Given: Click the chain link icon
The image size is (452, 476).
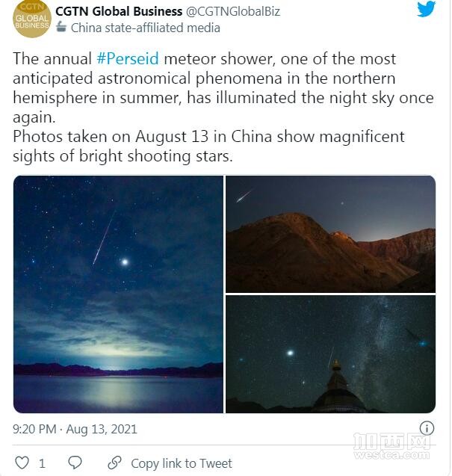Looking at the screenshot, I should pyautogui.click(x=115, y=463).
